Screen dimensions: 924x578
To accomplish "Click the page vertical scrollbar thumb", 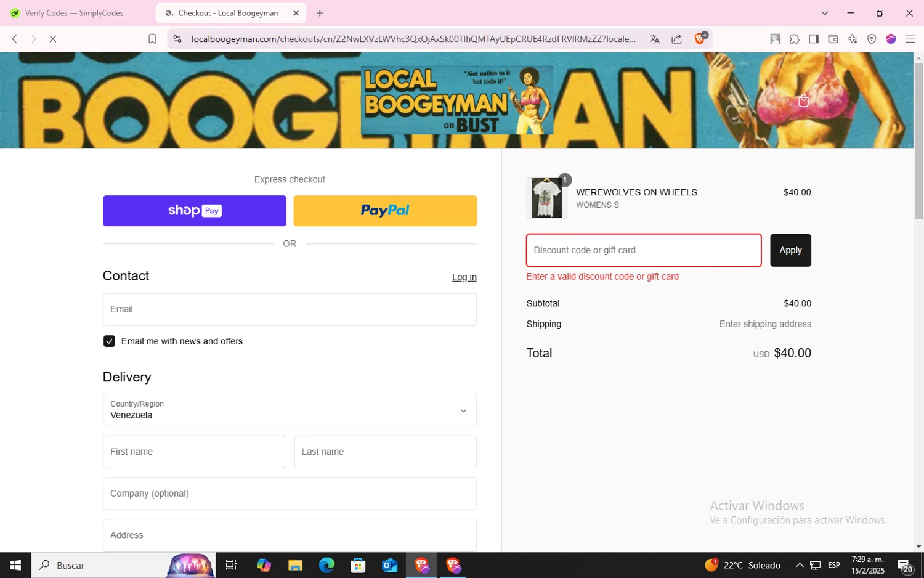I will pos(918,140).
